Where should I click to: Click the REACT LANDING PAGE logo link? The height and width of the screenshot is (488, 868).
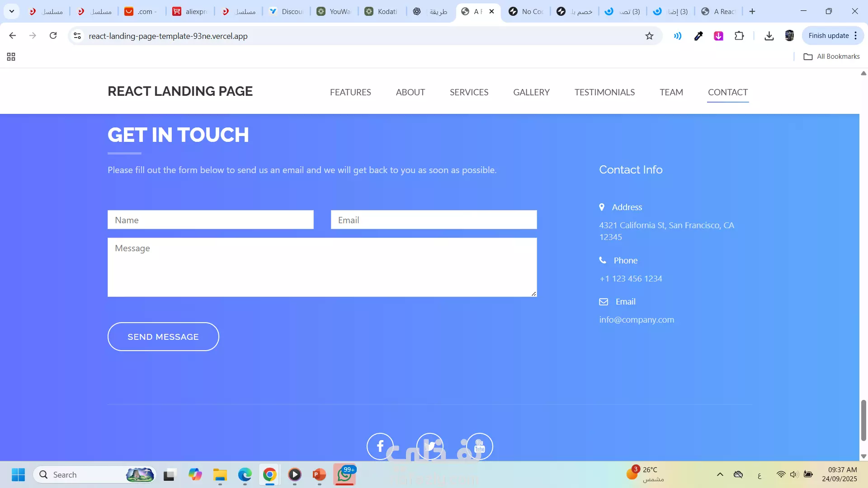click(x=180, y=91)
